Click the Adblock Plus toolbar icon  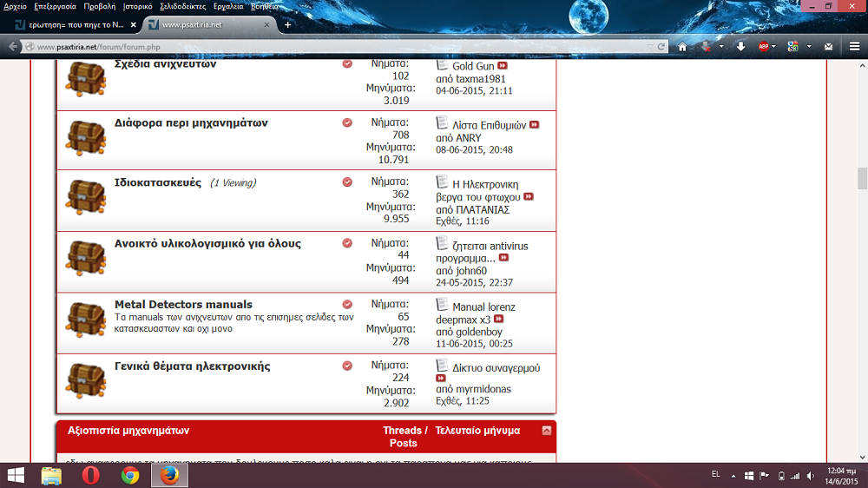click(x=764, y=47)
